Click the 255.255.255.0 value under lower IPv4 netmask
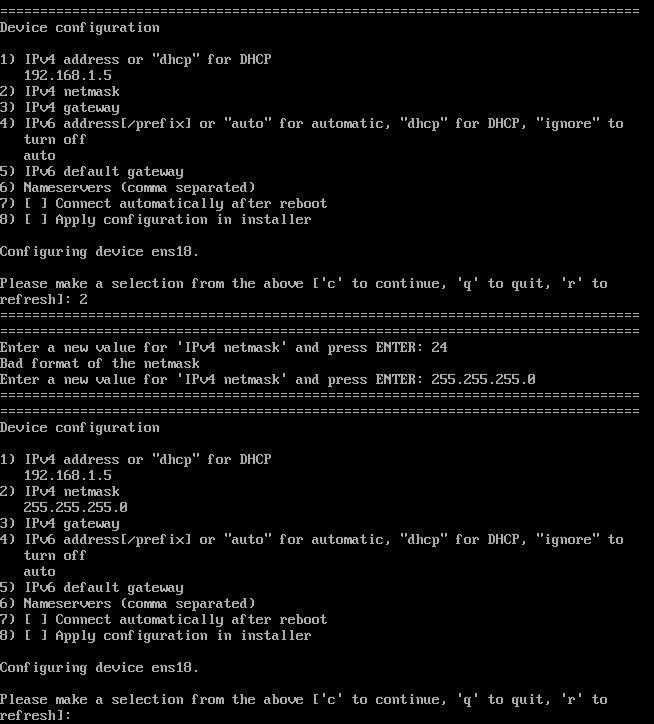 pos(75,507)
